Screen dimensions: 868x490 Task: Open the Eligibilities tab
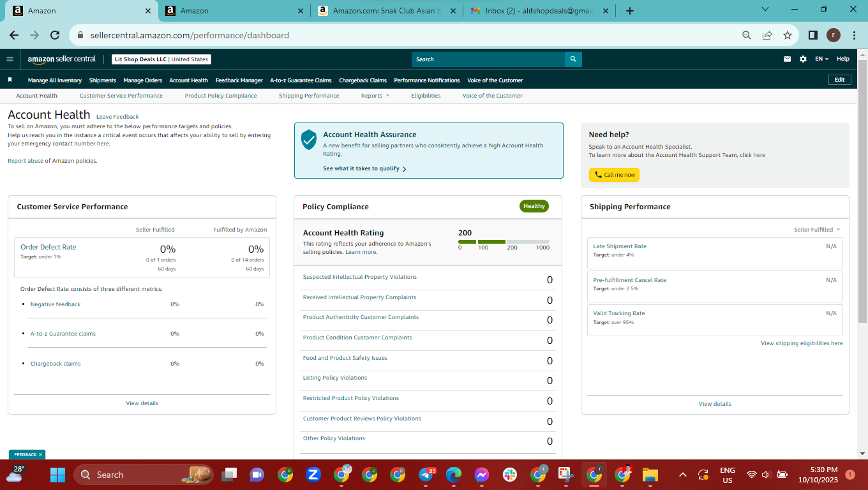[426, 96]
